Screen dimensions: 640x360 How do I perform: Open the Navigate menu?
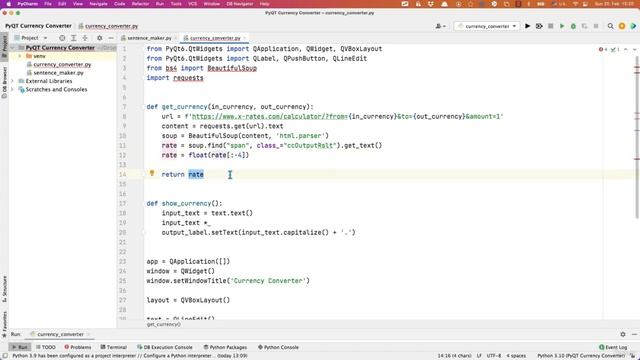(x=98, y=4)
